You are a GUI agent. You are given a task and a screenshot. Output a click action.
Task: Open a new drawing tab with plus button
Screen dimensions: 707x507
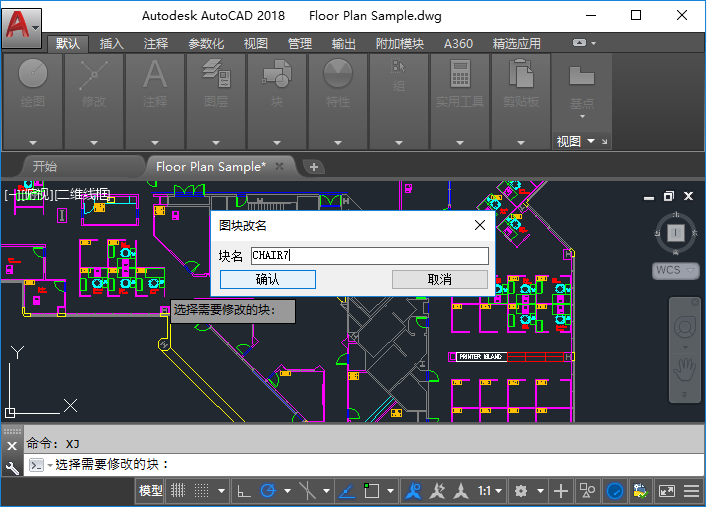[x=314, y=167]
